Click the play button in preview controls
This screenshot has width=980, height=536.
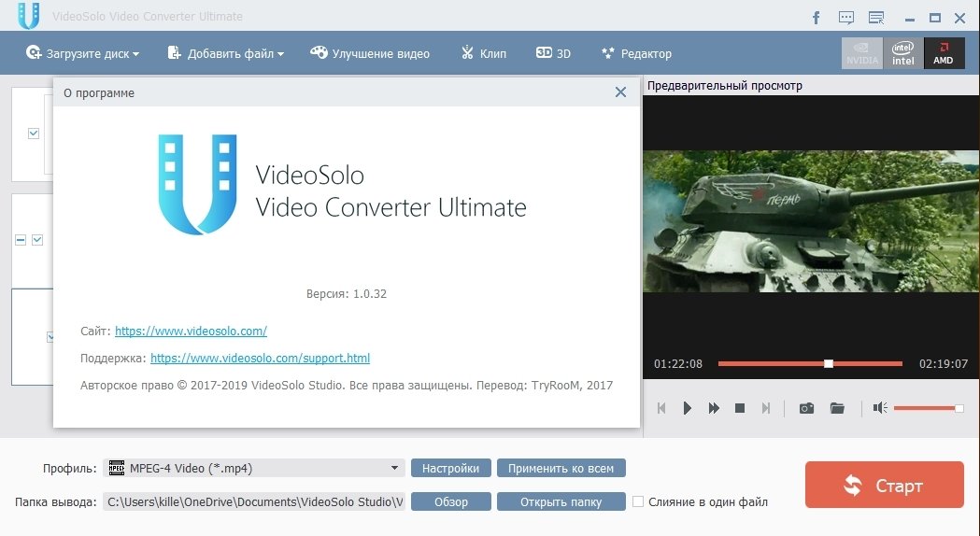point(688,408)
